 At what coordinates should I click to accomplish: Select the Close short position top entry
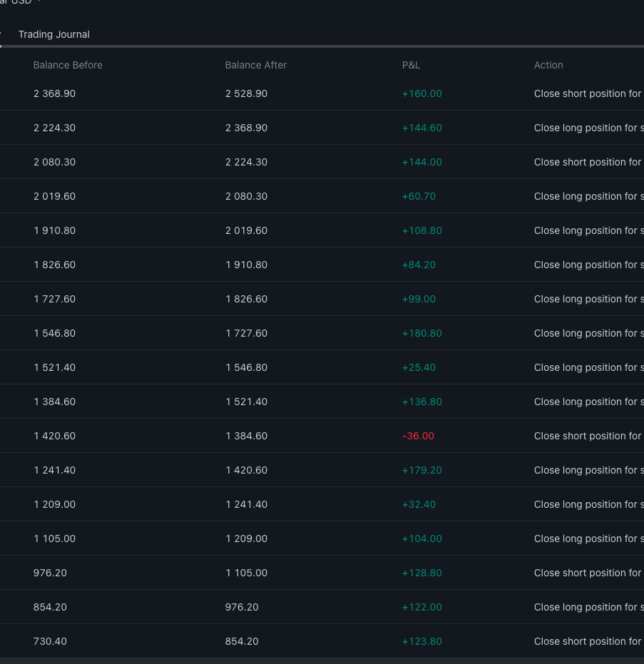tap(588, 93)
